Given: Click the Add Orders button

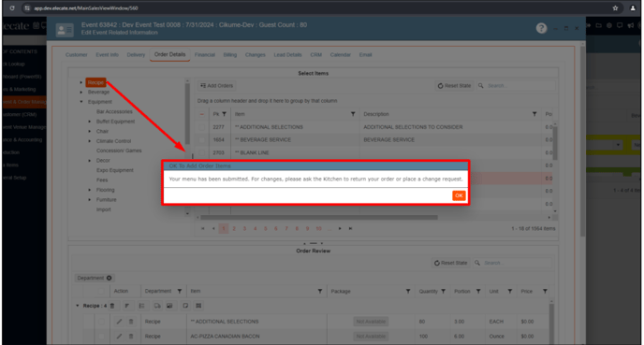Looking at the screenshot, I should point(216,86).
